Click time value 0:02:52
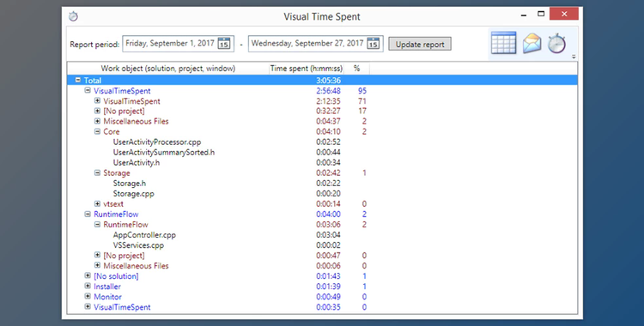Image resolution: width=644 pixels, height=326 pixels. (x=328, y=142)
